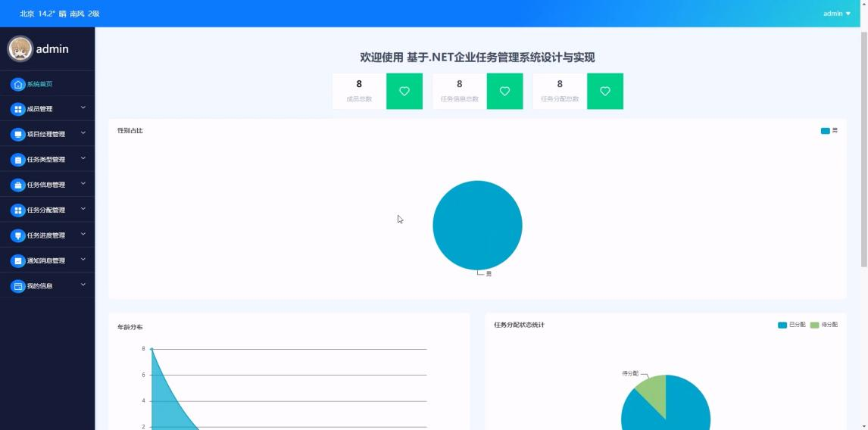
Task: Click the 成员管理 grid icon
Action: [x=18, y=109]
